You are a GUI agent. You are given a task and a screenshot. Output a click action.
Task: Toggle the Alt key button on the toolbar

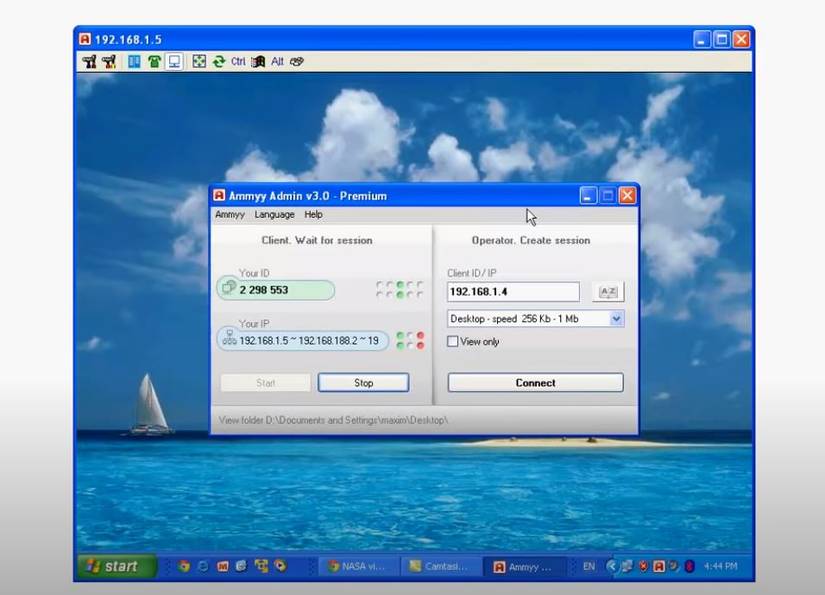coord(275,61)
